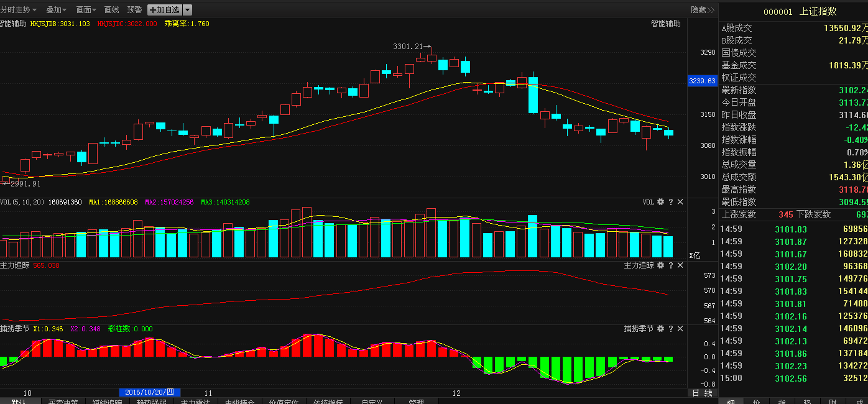Open settings gear for 主力追踪 indicator

tap(661, 265)
